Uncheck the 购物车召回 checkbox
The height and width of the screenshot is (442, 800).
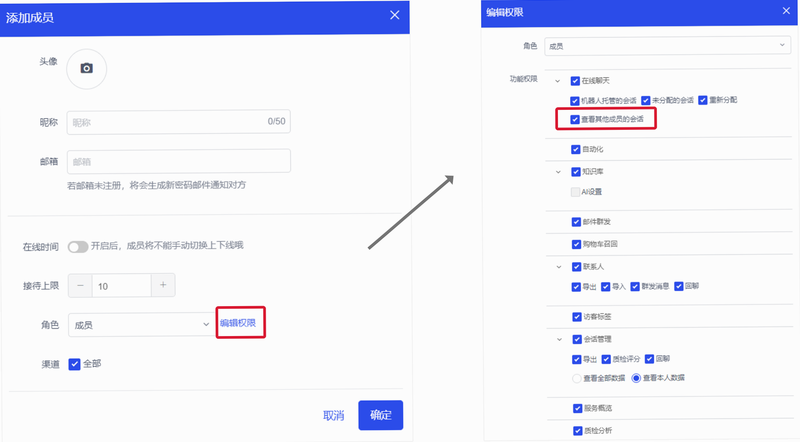coord(576,244)
